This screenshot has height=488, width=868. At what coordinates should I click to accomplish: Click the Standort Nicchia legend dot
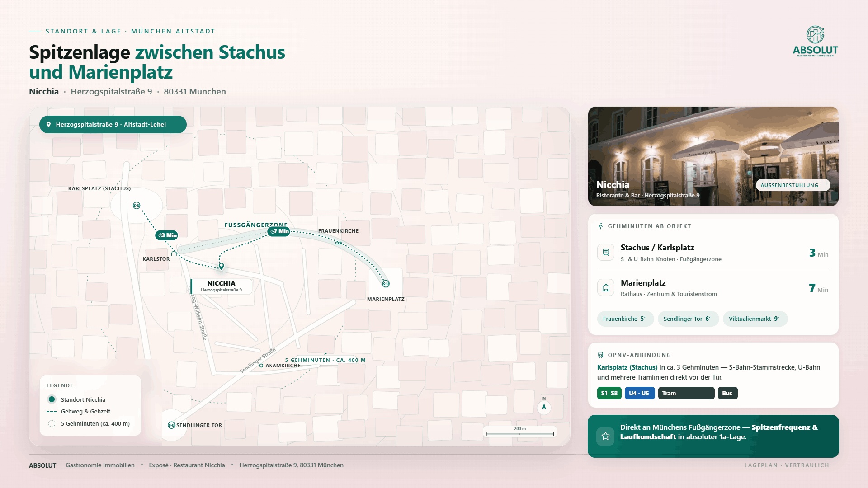(52, 399)
